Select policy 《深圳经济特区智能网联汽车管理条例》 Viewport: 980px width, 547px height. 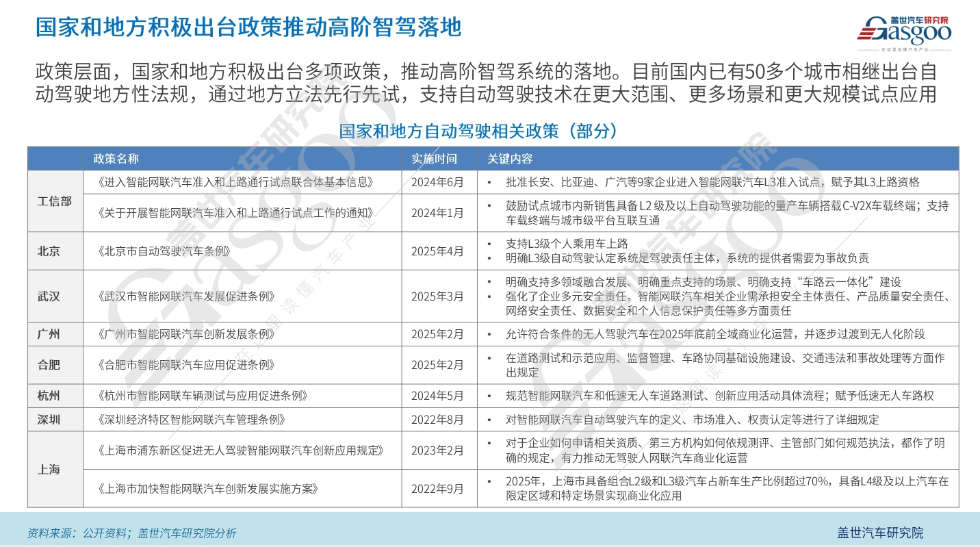pyautogui.click(x=192, y=420)
